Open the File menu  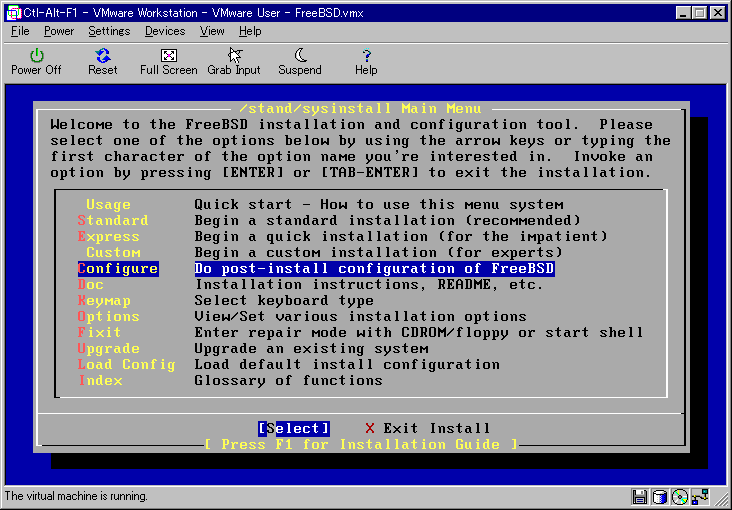[20, 31]
